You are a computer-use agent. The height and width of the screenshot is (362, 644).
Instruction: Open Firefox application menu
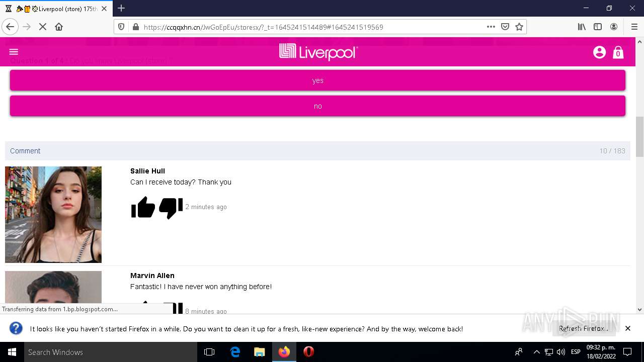tap(634, 27)
